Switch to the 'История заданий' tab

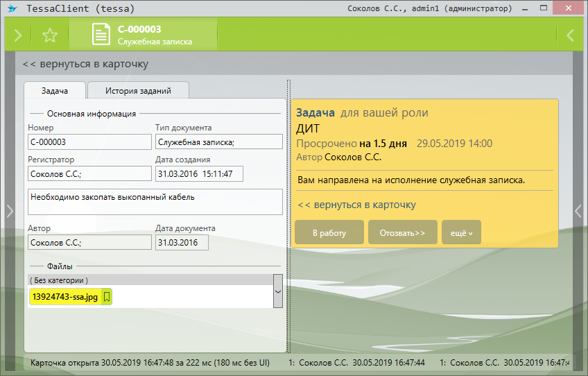(x=138, y=90)
